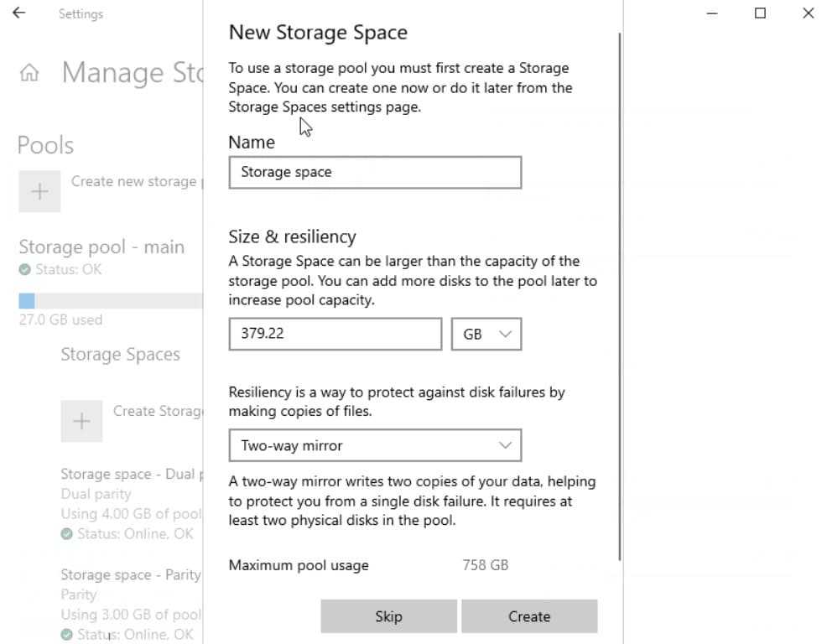Open the GB size unit dropdown
827x644 pixels.
tap(486, 334)
